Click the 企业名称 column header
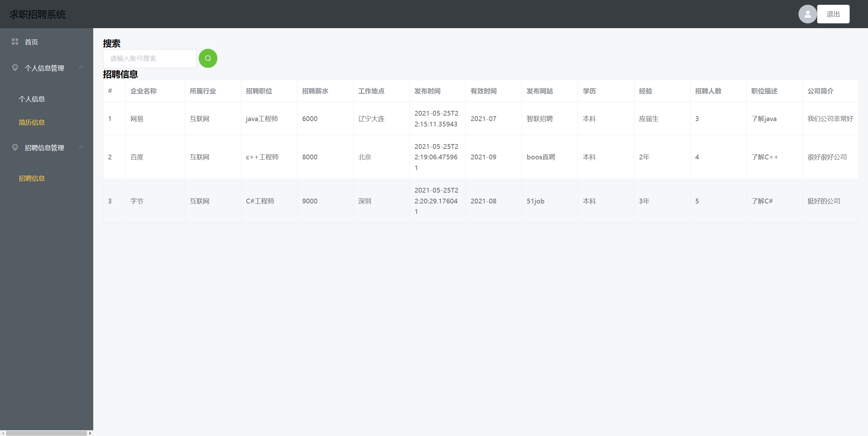Image resolution: width=868 pixels, height=436 pixels. pyautogui.click(x=143, y=91)
